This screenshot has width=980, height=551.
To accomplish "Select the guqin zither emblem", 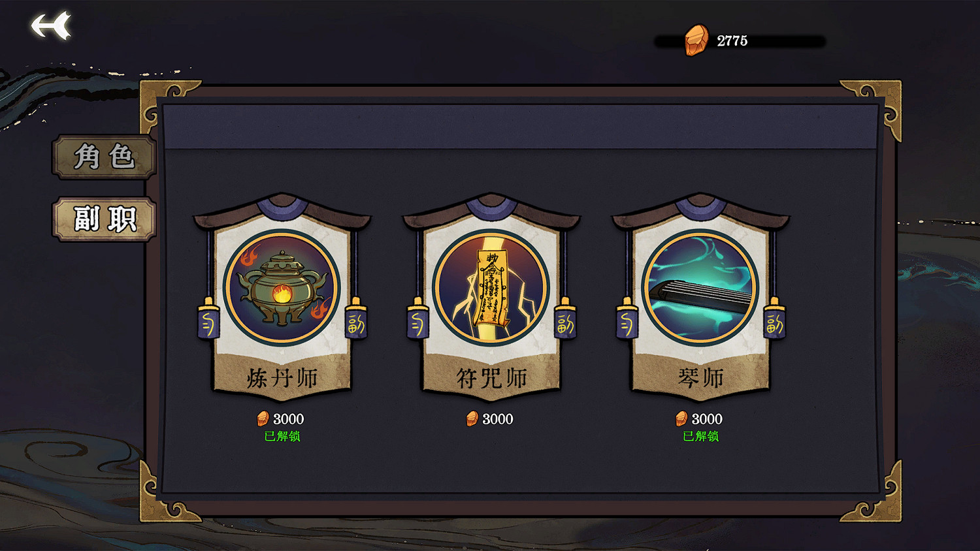I will [700, 287].
